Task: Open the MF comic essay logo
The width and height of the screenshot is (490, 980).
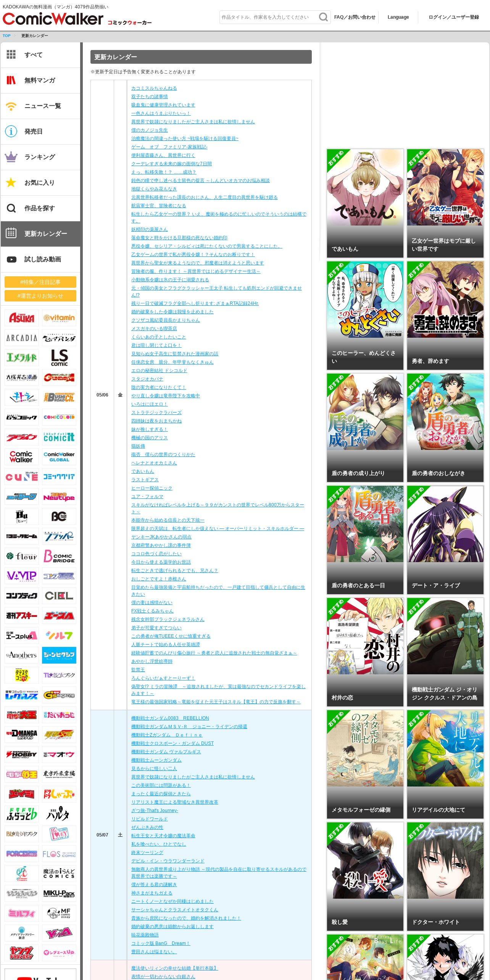Action: click(x=59, y=913)
